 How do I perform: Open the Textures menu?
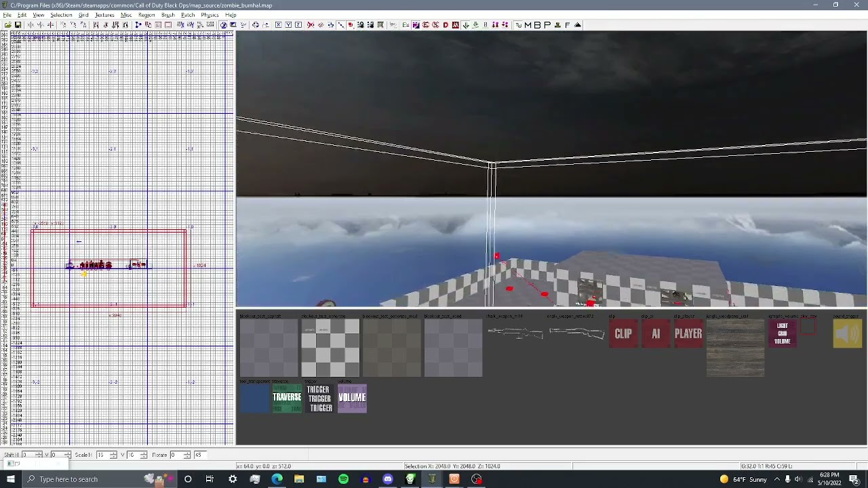[104, 15]
